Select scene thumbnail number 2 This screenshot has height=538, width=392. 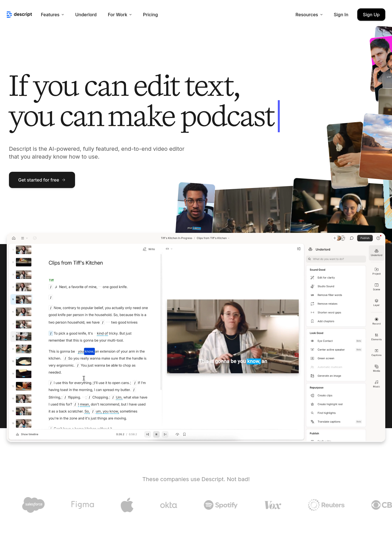pos(24,262)
